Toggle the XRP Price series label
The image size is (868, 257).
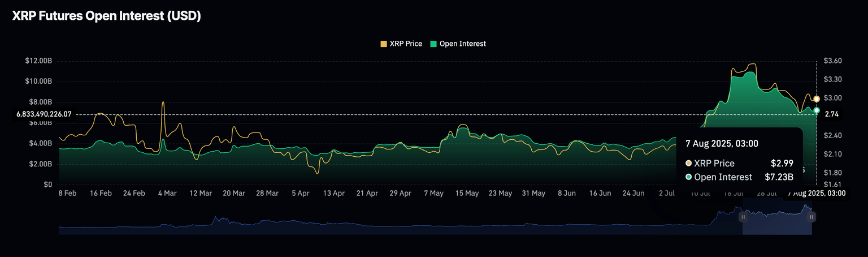pos(406,44)
